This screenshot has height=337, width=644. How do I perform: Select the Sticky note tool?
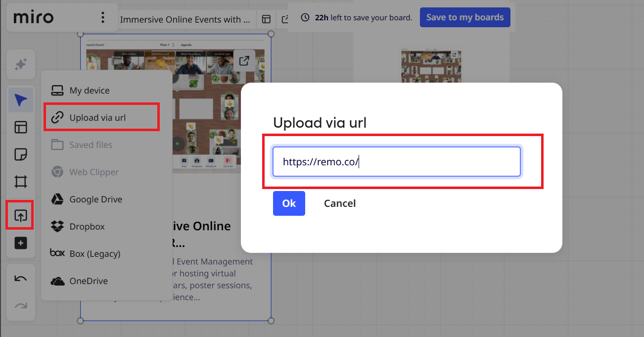point(20,154)
